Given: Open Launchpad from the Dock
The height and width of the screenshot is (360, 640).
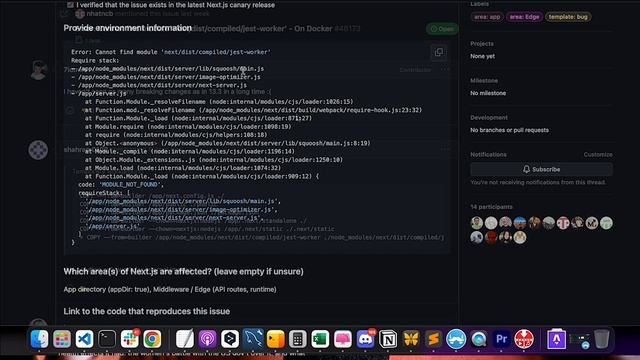Looking at the screenshot, I should pos(62,339).
